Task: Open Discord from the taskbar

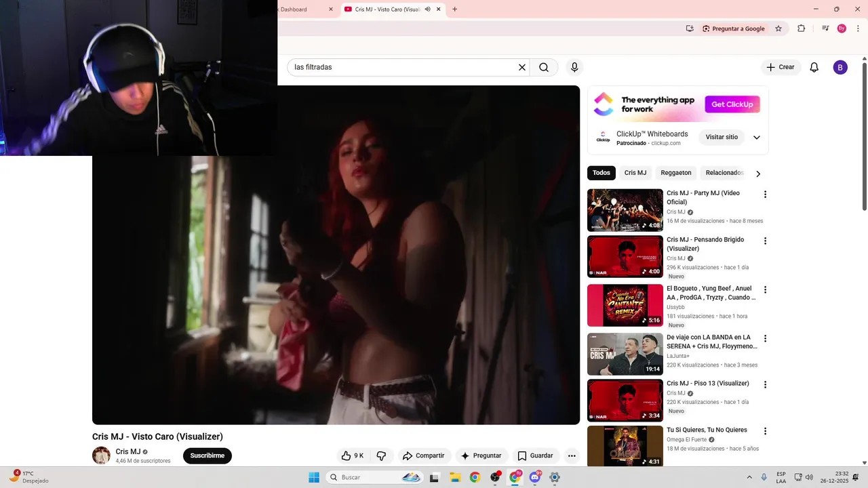Action: 535,477
